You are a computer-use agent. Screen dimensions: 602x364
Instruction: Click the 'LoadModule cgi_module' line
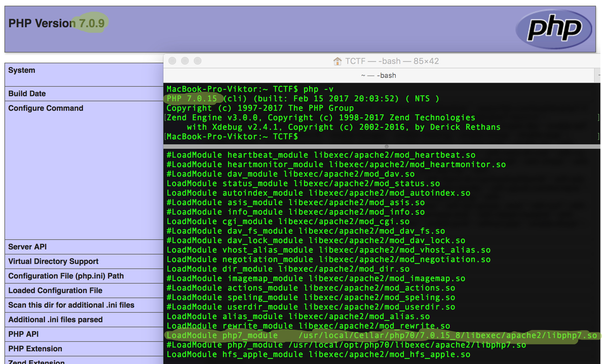288,222
